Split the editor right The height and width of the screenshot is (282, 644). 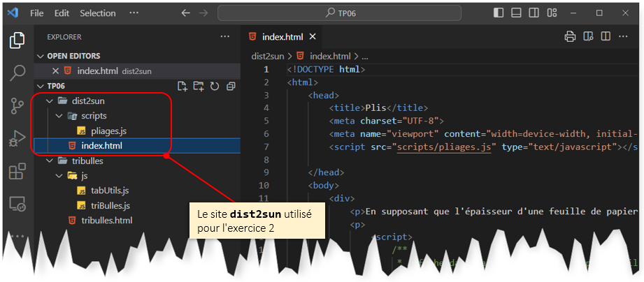point(606,36)
